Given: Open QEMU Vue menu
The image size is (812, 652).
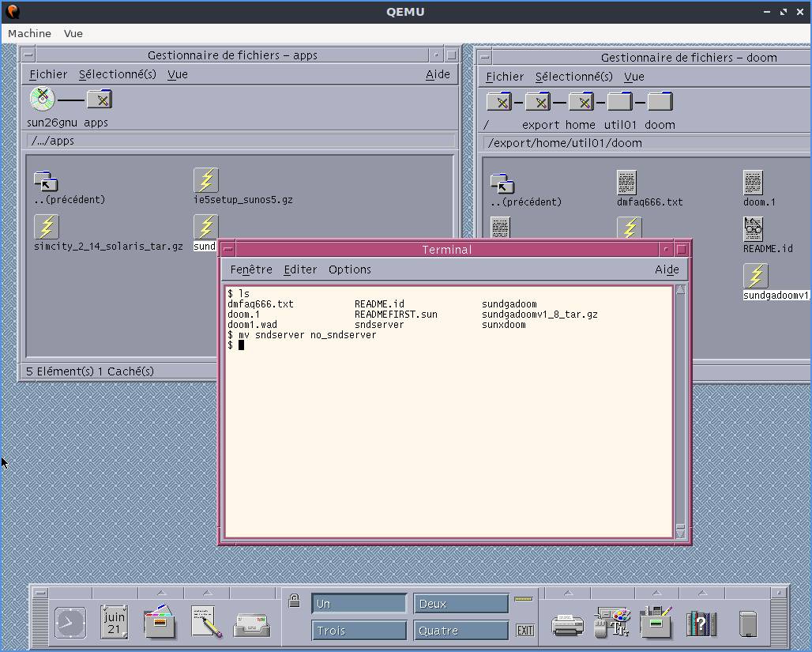Looking at the screenshot, I should click(73, 33).
